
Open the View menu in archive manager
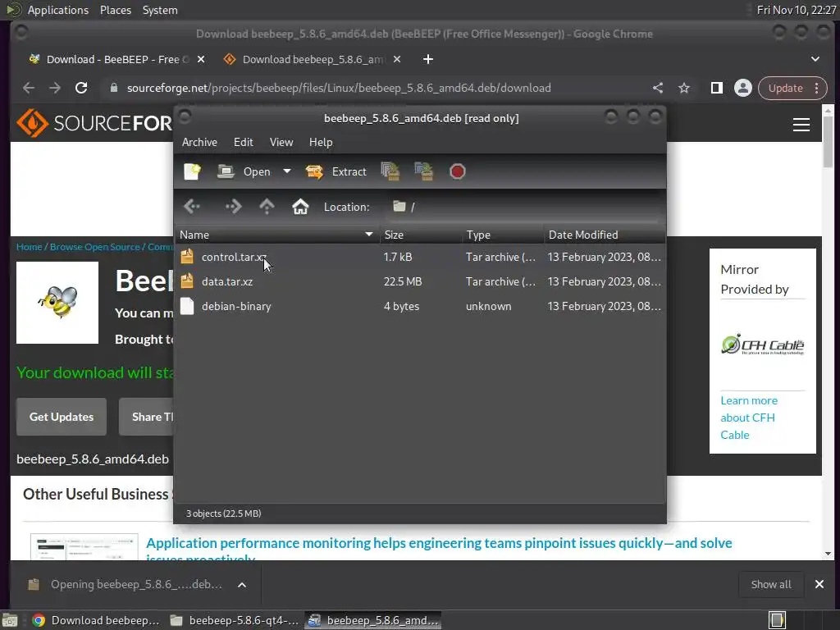click(281, 142)
